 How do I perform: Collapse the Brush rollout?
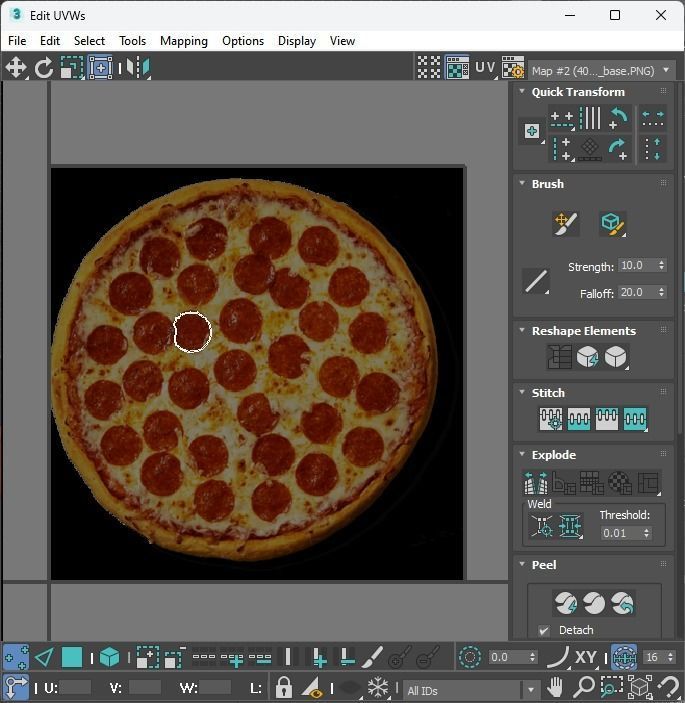(522, 183)
